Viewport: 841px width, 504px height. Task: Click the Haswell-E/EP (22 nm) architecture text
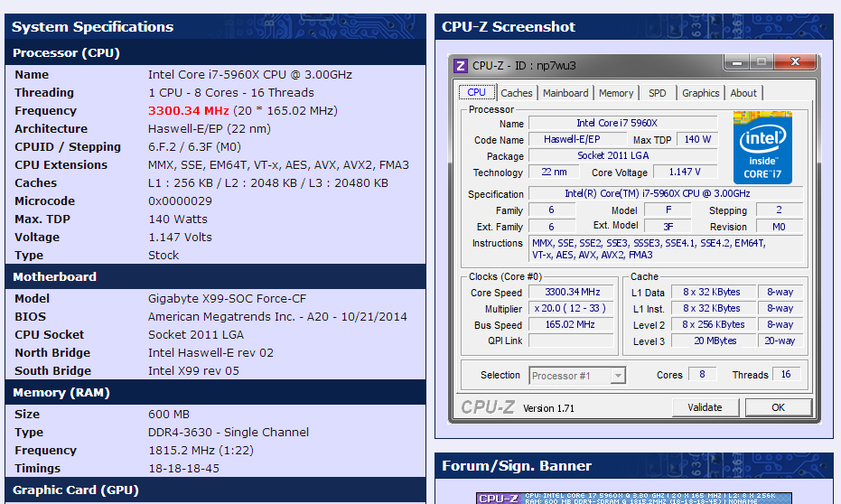tap(210, 128)
